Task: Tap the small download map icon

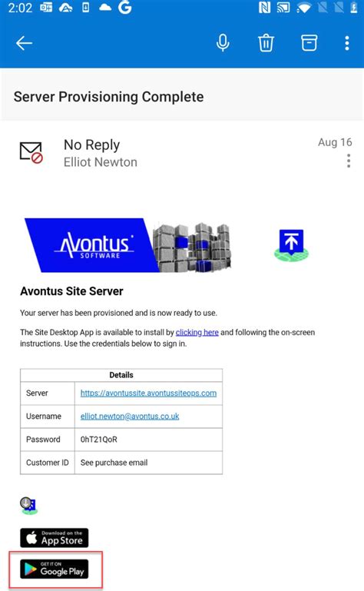Action: point(28,506)
